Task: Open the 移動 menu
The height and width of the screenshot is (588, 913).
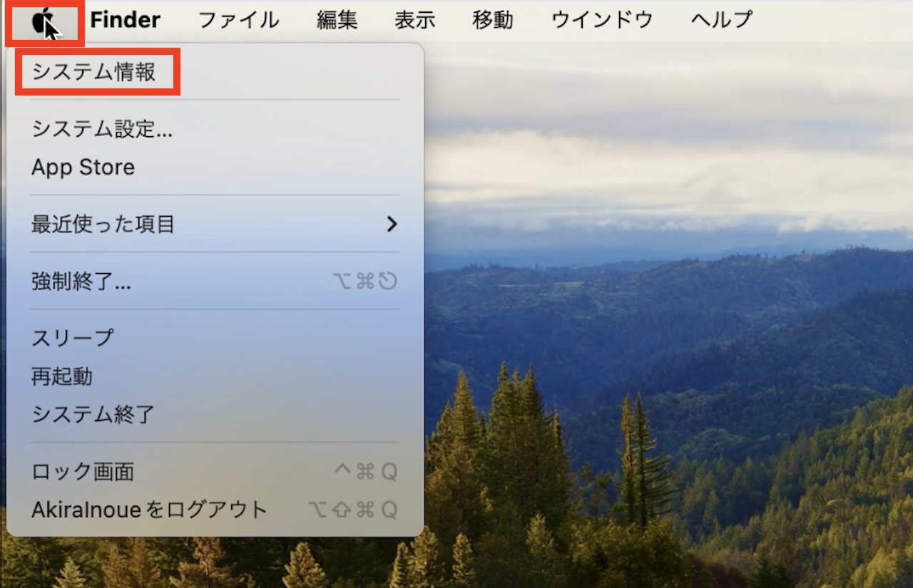Action: coord(493,20)
